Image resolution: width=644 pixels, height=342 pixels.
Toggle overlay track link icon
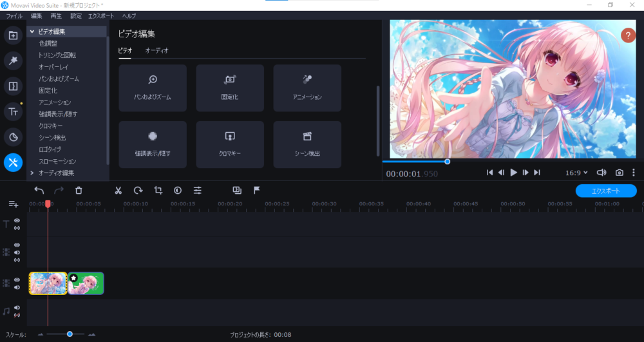coord(17,260)
